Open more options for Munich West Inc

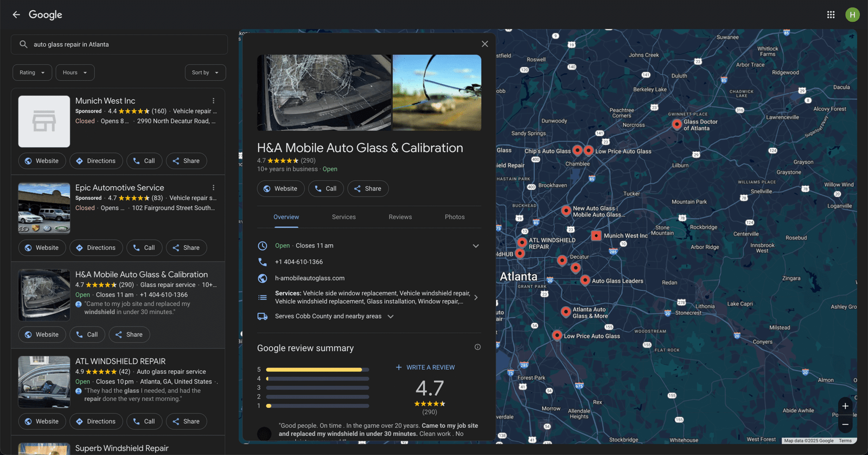point(214,101)
